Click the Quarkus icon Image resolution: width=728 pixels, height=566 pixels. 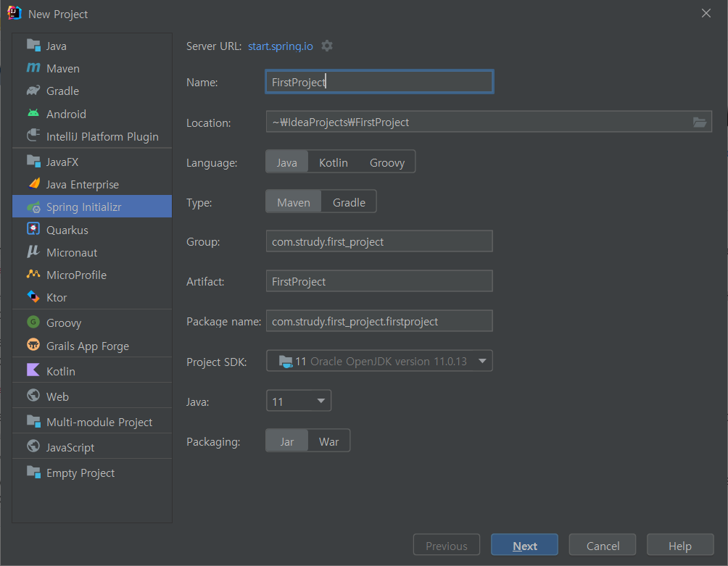coord(33,229)
